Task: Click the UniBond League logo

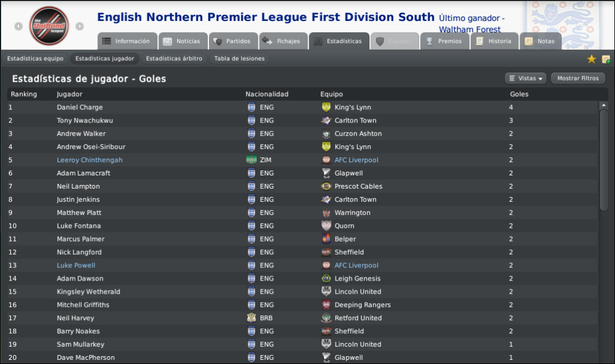Action: point(49,26)
